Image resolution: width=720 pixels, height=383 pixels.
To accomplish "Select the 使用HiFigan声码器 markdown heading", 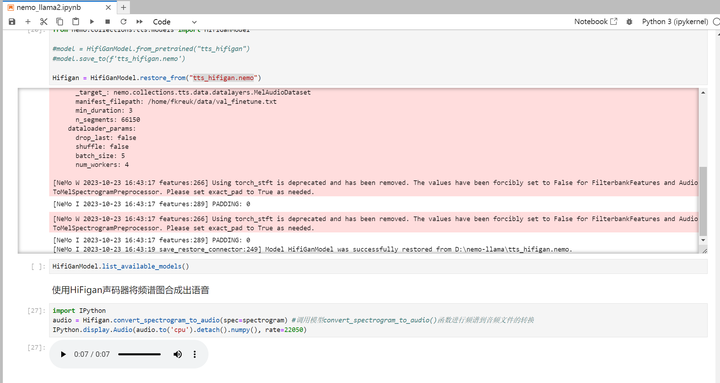I will [130, 290].
